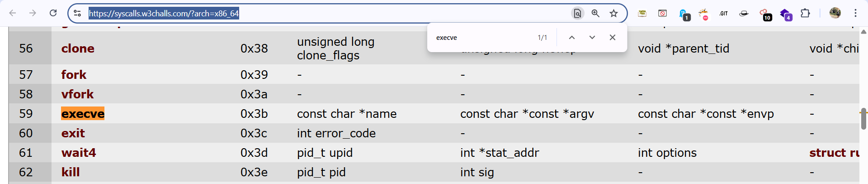The width and height of the screenshot is (868, 184).
Task: Open the hat-shaped extension icon
Action: click(744, 14)
